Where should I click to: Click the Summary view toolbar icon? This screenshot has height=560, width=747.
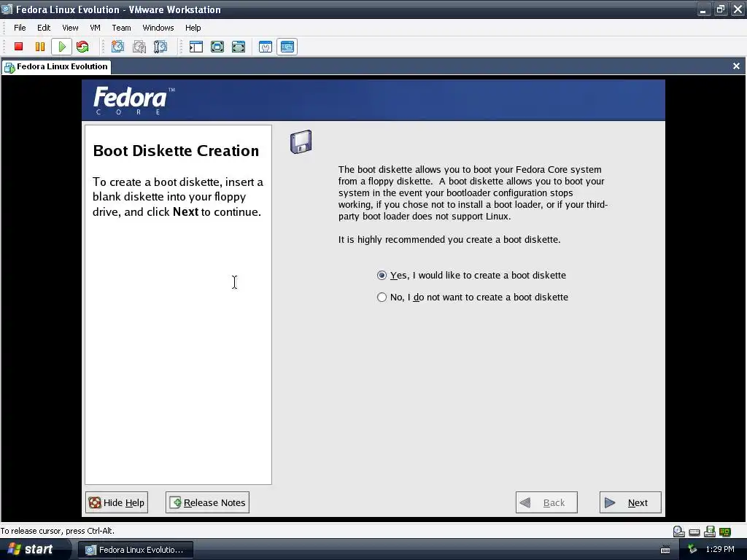pyautogui.click(x=266, y=47)
